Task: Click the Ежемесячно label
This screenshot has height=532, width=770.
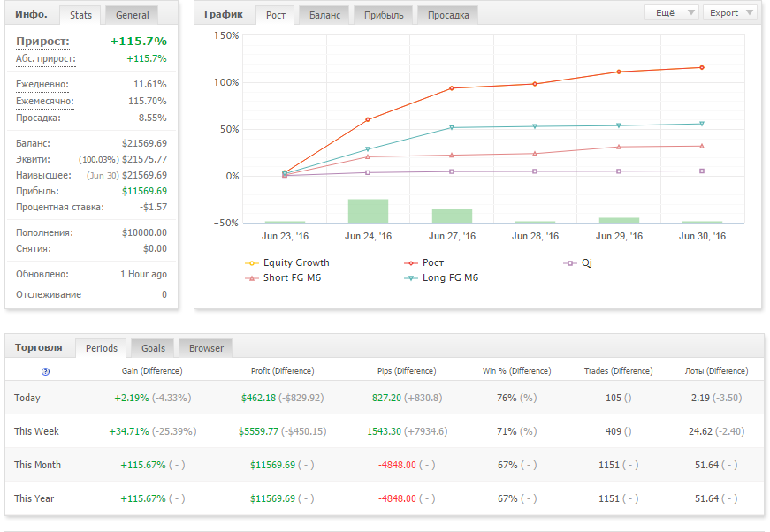Action: [x=45, y=101]
